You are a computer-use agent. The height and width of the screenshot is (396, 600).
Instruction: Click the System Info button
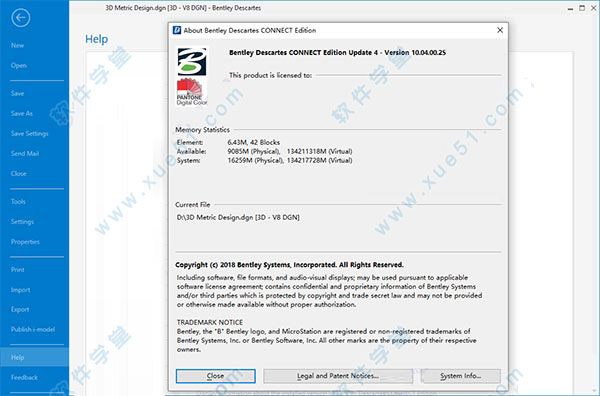tap(461, 376)
